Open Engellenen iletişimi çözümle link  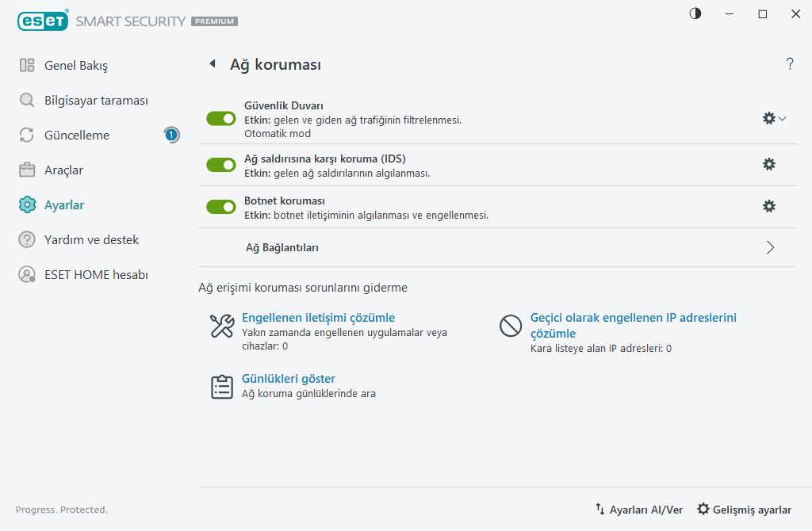point(318,318)
